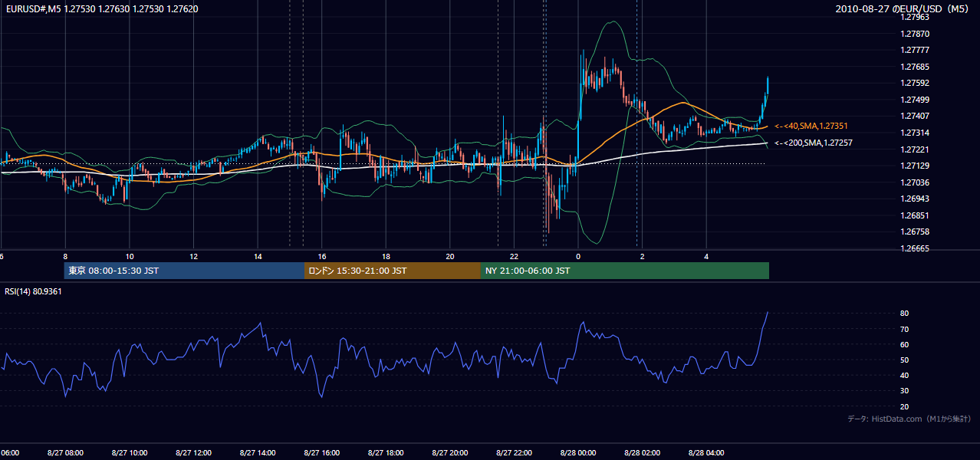980x460 pixels.
Task: Click the '8/28 00:00' bottom time label
Action: click(578, 452)
